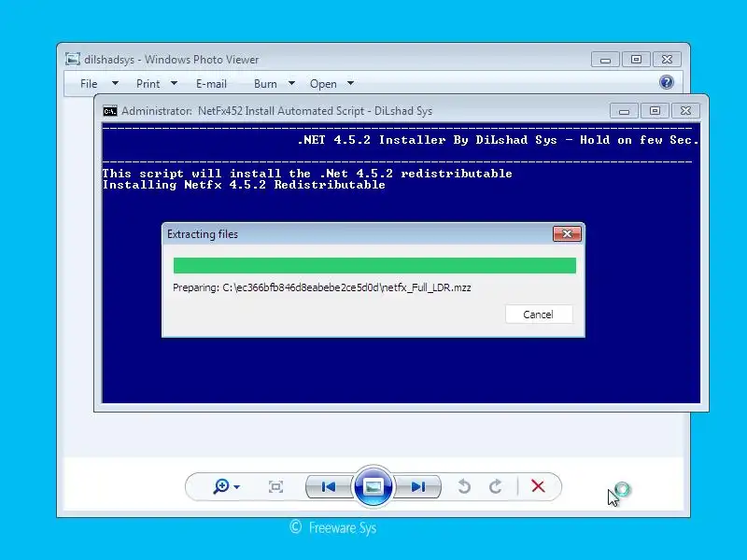The image size is (747, 560).
Task: Click the green extraction progress bar
Action: (374, 266)
